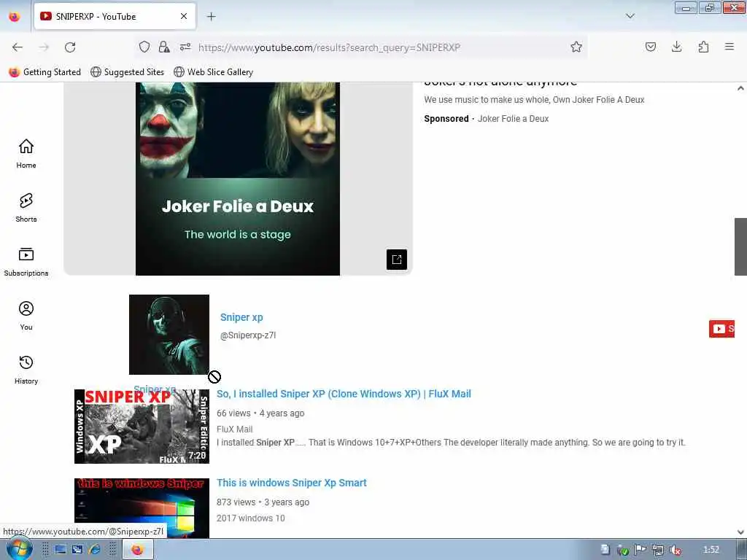This screenshot has width=747, height=560.
Task: Open Firefox downloads panel
Action: [x=676, y=47]
